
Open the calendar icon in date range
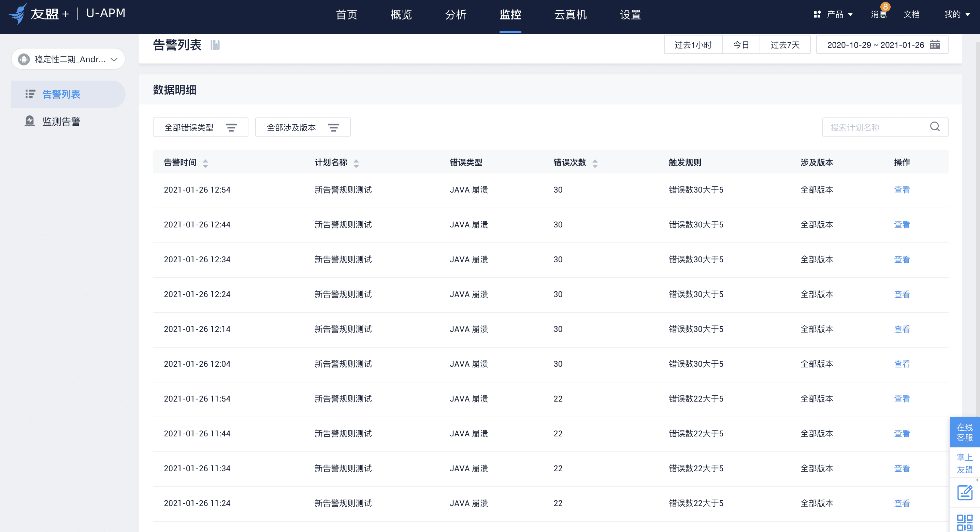tap(935, 44)
